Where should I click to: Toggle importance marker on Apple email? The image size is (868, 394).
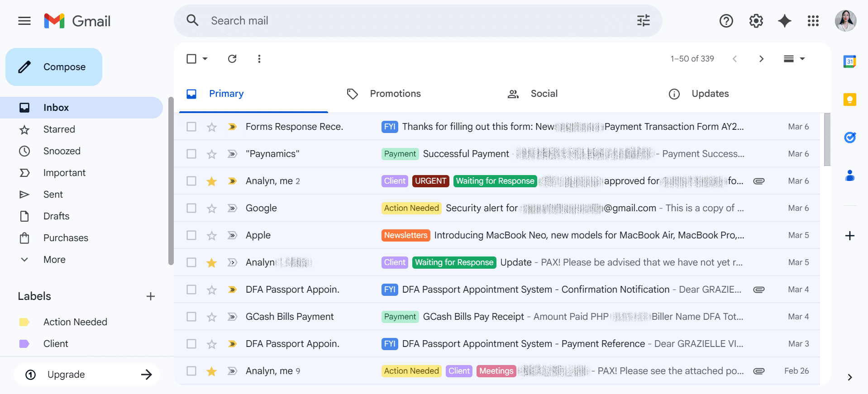232,235
